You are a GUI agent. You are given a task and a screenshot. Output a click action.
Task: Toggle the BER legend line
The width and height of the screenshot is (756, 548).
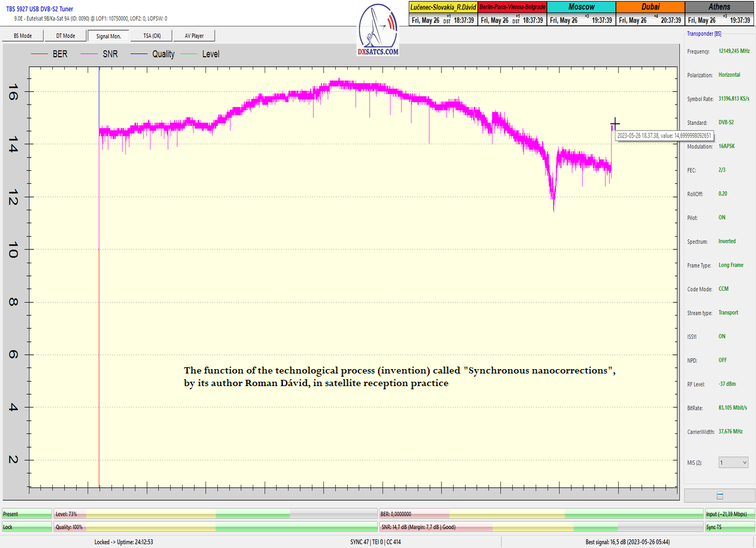50,54
